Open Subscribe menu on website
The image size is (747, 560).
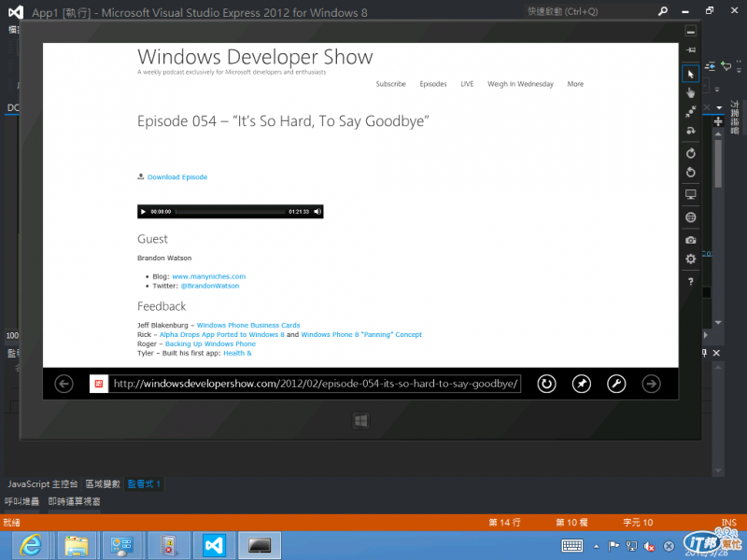coord(390,84)
